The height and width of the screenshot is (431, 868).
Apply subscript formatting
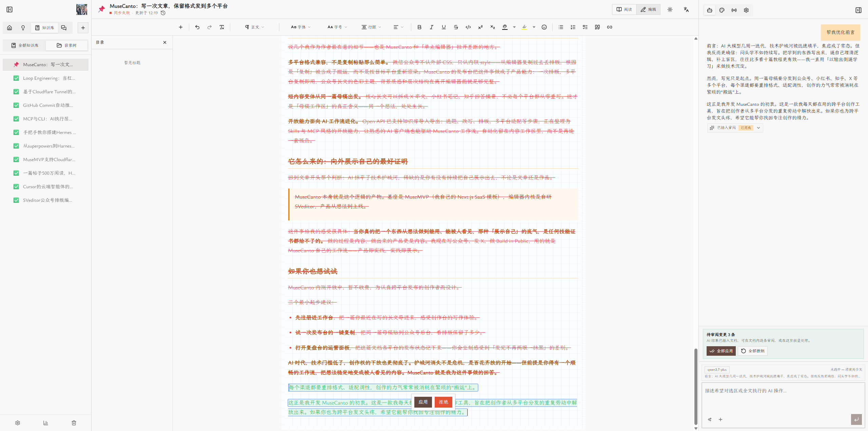[493, 27]
